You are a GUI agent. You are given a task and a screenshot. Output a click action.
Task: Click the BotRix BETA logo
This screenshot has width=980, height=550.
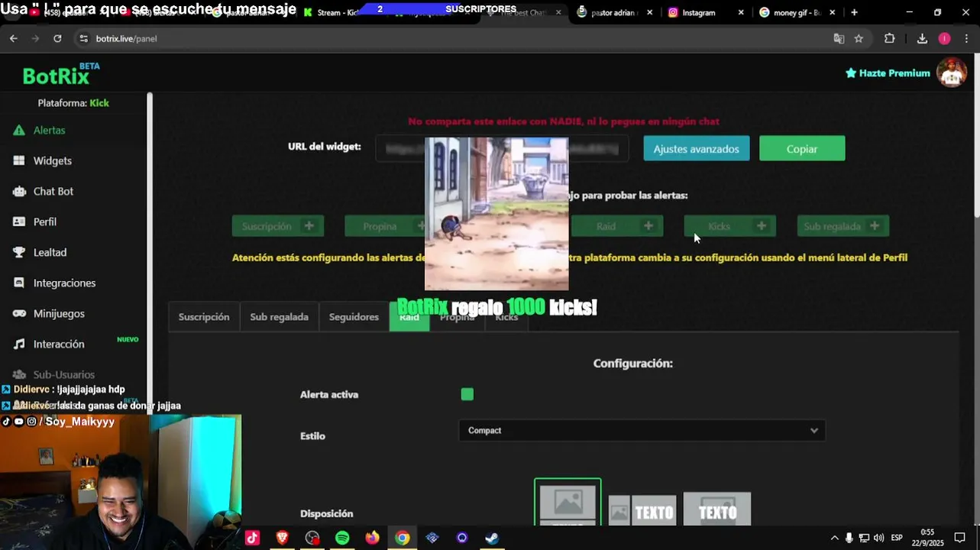click(x=61, y=75)
